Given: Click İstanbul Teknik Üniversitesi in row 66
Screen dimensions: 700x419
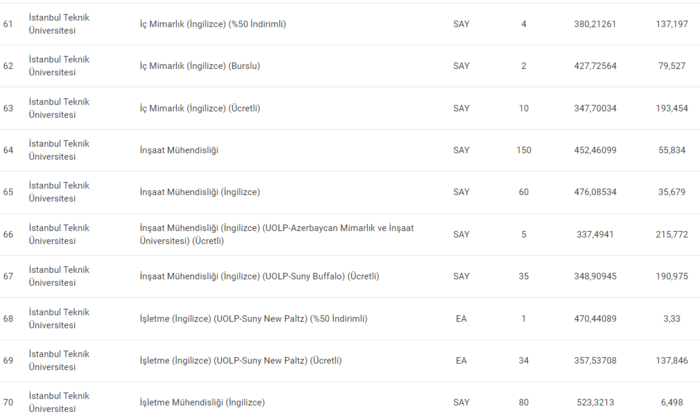Looking at the screenshot, I should pos(59,234).
